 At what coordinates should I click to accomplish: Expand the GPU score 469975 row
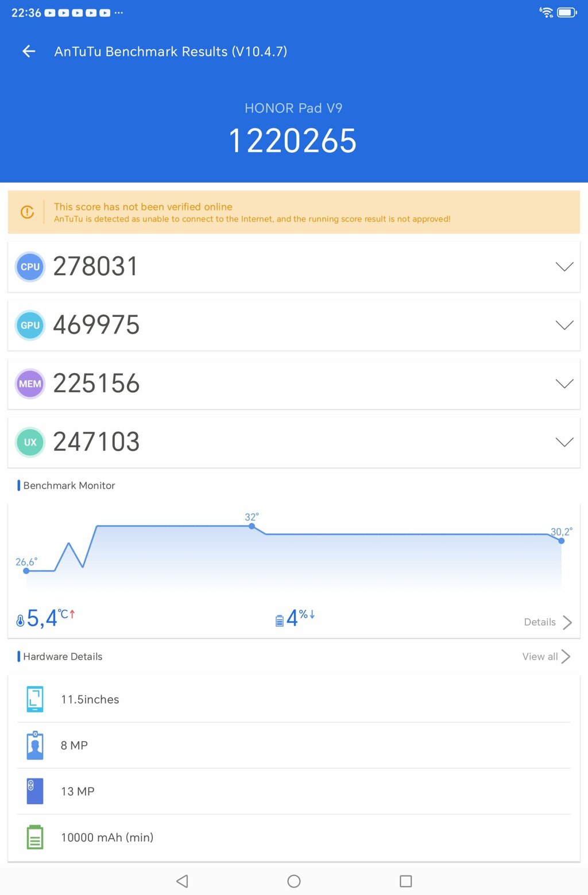coord(564,326)
